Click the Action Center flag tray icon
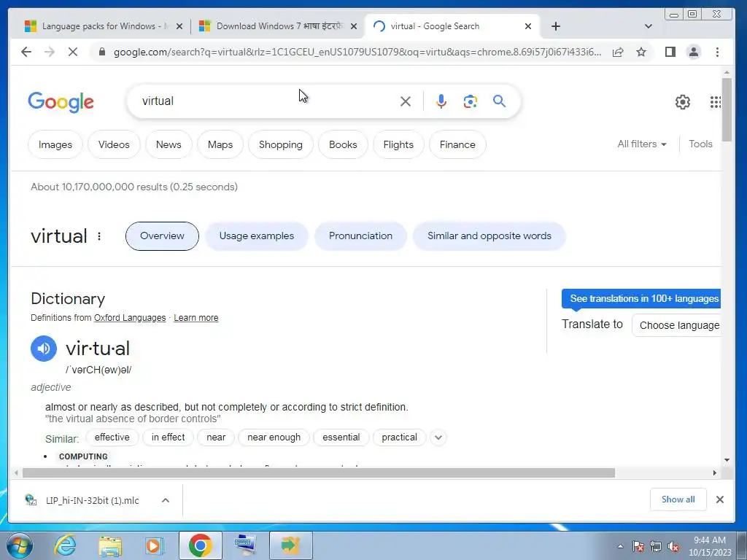 [638, 546]
